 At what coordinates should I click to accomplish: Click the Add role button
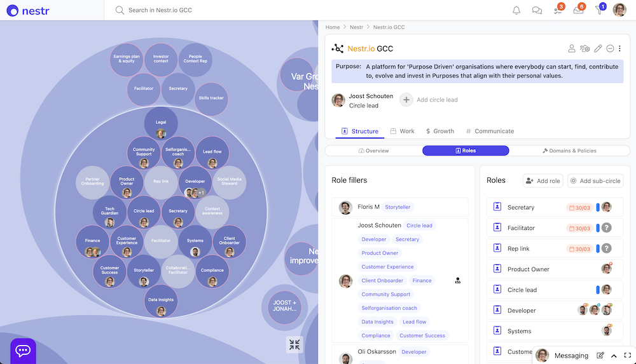[543, 181]
